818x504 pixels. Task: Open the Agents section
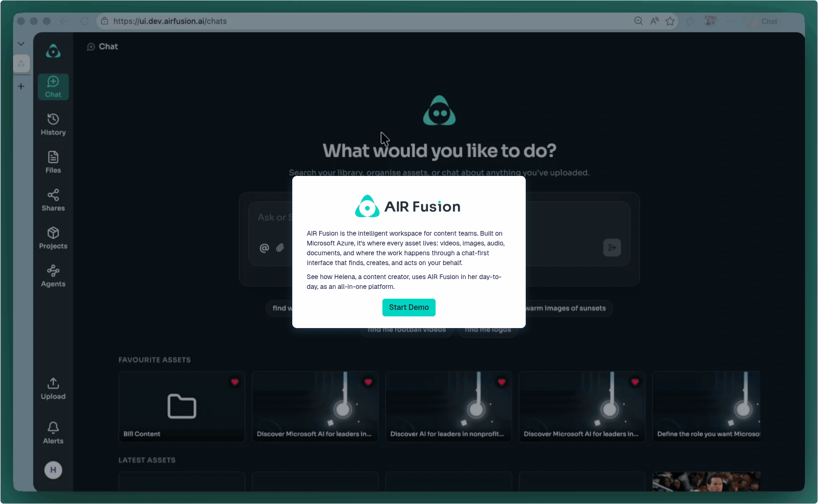[53, 276]
